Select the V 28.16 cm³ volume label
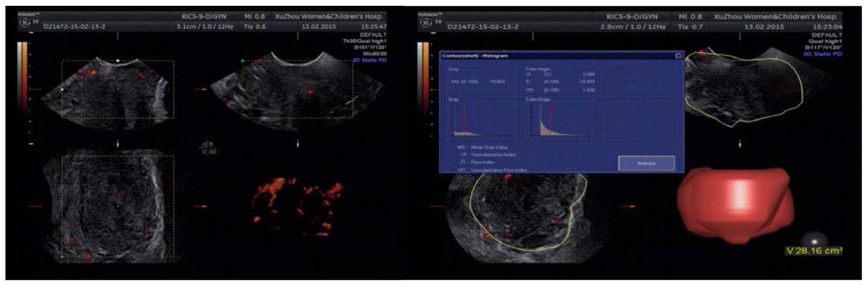868x286 pixels. pos(814,251)
